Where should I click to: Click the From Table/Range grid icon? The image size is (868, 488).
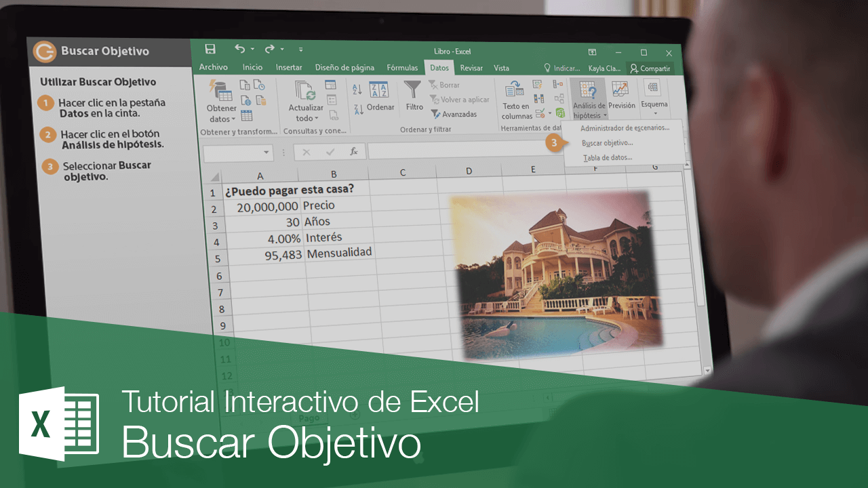[246, 115]
